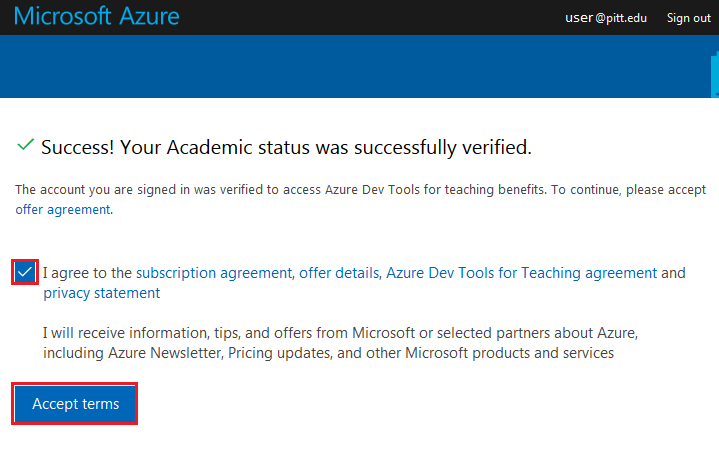719x449 pixels.
Task: Open Azure Dev Tools for Teaching agreement
Action: coord(521,272)
